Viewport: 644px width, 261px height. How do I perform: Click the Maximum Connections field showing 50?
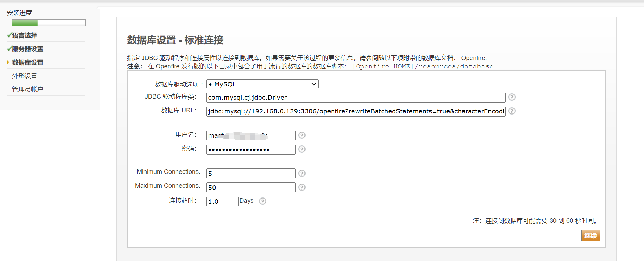pyautogui.click(x=251, y=188)
